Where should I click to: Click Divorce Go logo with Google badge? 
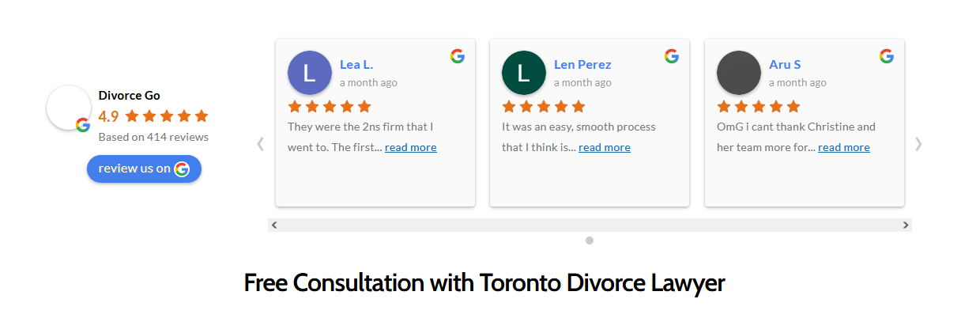(x=69, y=108)
